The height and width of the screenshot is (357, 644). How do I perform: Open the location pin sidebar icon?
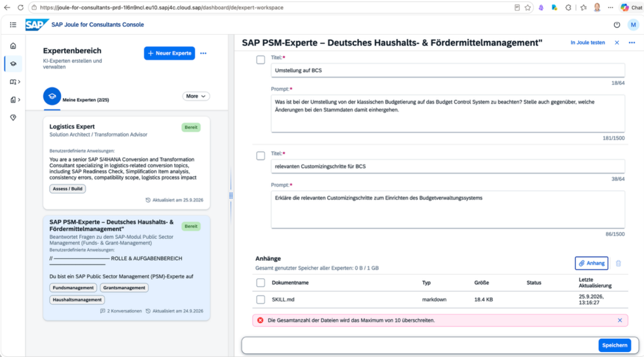tap(13, 118)
